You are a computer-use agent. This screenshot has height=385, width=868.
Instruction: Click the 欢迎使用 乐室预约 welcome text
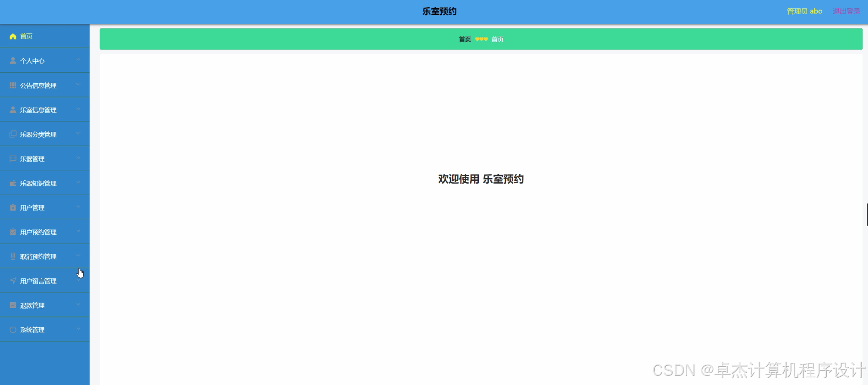click(481, 179)
